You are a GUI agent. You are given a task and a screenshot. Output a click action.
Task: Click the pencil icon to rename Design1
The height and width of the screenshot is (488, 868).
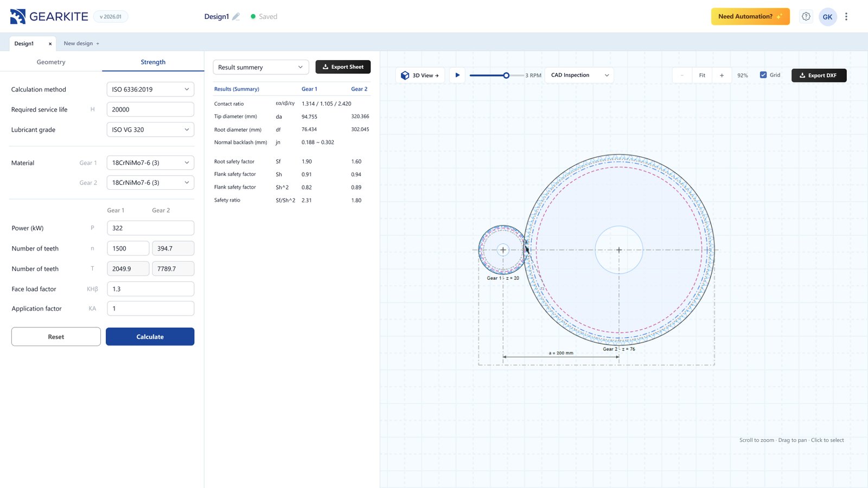click(x=236, y=17)
